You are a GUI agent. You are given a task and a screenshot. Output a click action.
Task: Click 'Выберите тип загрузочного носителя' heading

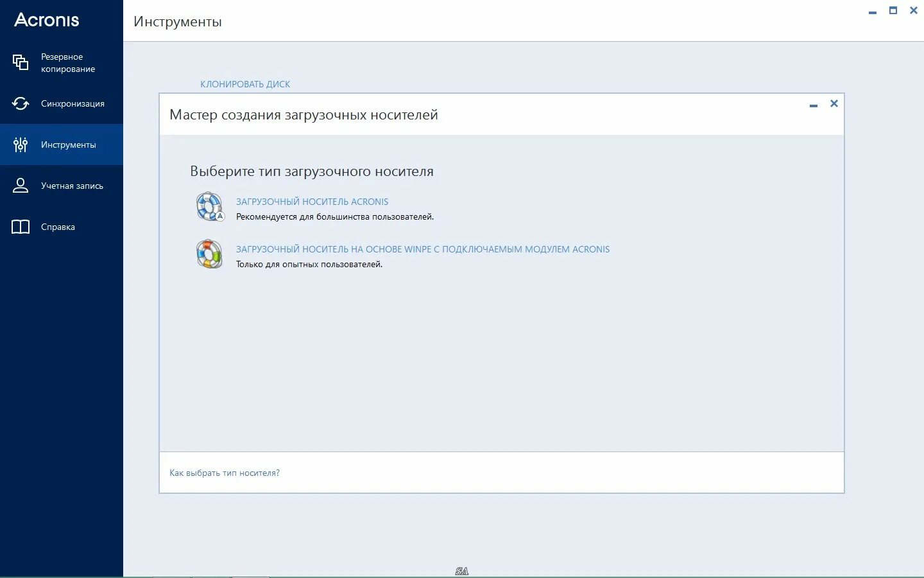click(312, 171)
